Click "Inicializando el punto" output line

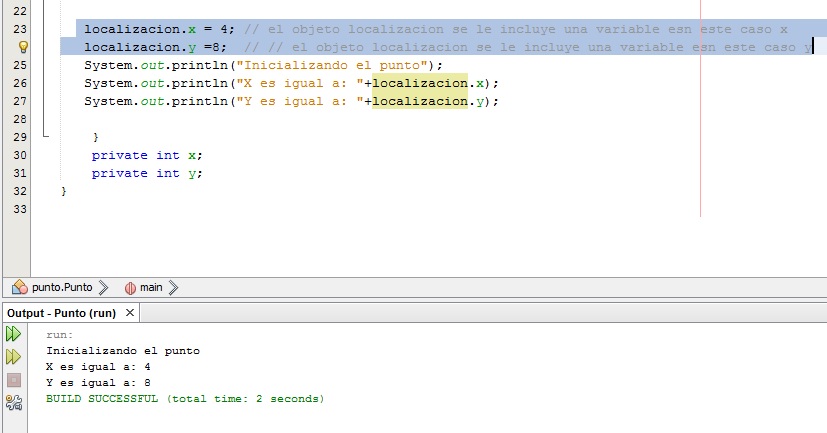[123, 350]
